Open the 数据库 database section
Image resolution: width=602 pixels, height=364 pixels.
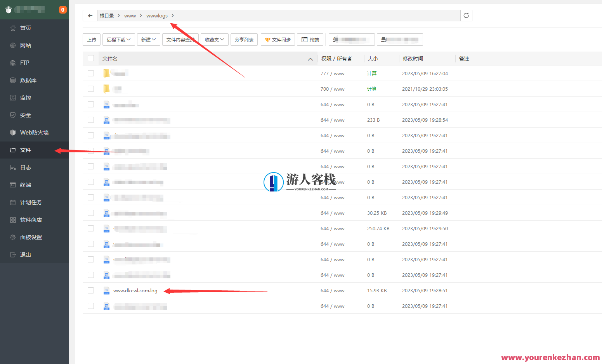point(28,80)
